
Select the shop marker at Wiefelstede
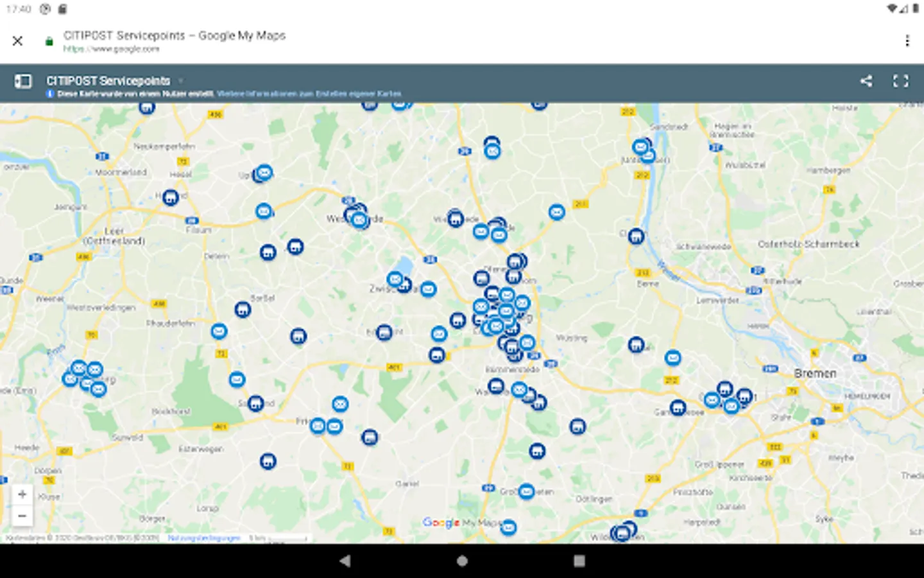click(455, 219)
